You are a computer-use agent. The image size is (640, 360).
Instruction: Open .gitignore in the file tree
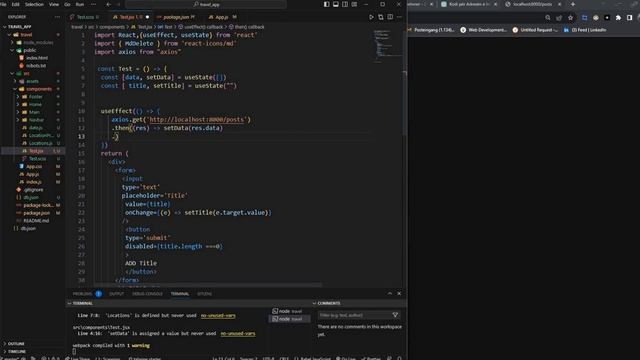(33, 190)
